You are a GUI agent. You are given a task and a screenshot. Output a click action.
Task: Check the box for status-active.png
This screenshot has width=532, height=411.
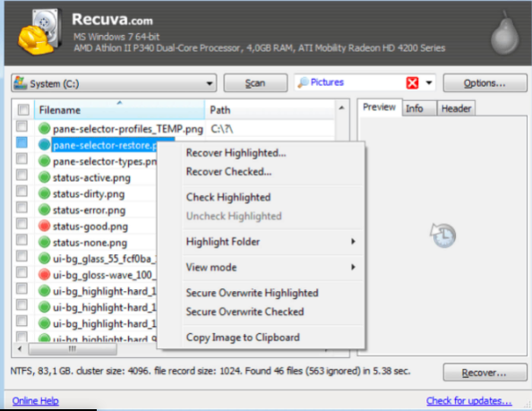click(x=22, y=175)
